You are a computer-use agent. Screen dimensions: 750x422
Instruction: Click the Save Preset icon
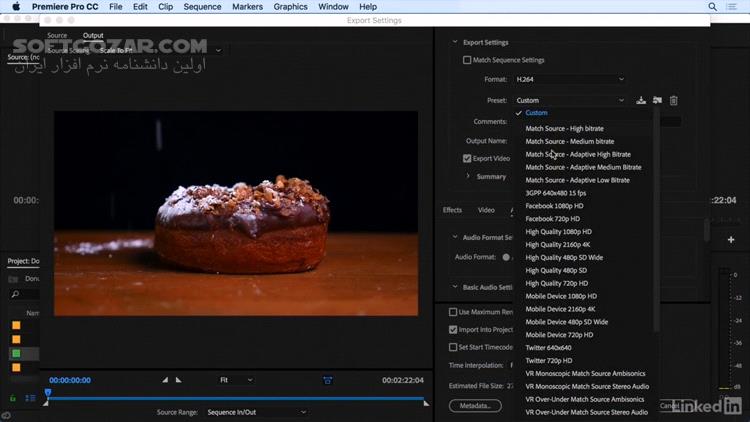click(641, 100)
